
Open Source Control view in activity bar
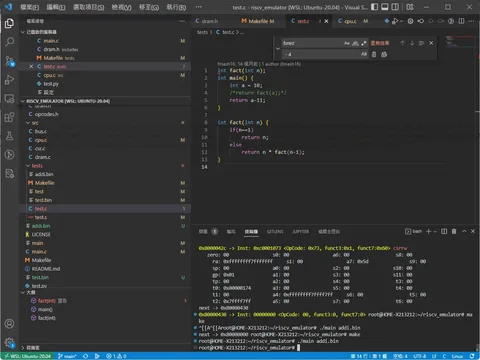(x=9, y=61)
